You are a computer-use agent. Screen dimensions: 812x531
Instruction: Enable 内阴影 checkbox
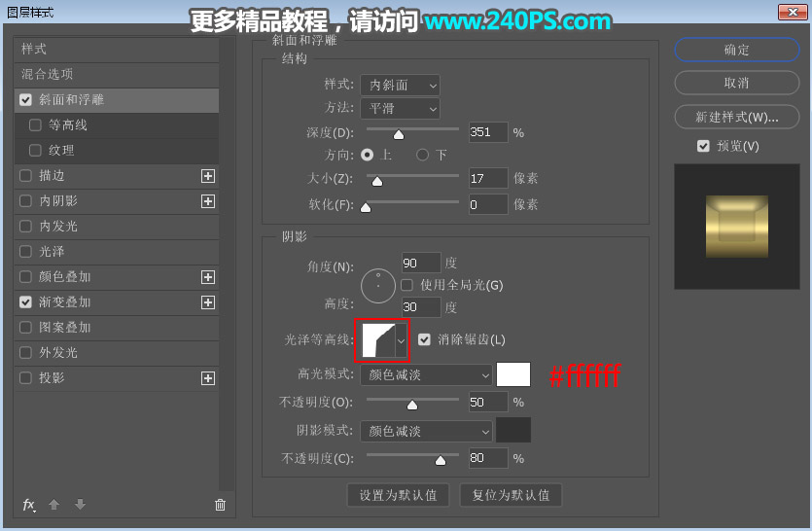(25, 201)
